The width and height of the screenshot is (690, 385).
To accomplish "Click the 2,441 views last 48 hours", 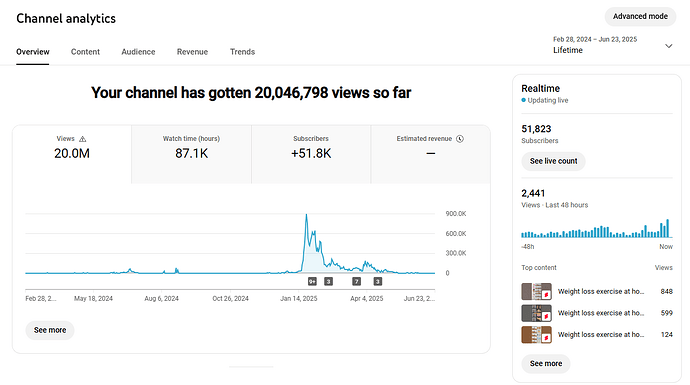I will (533, 193).
